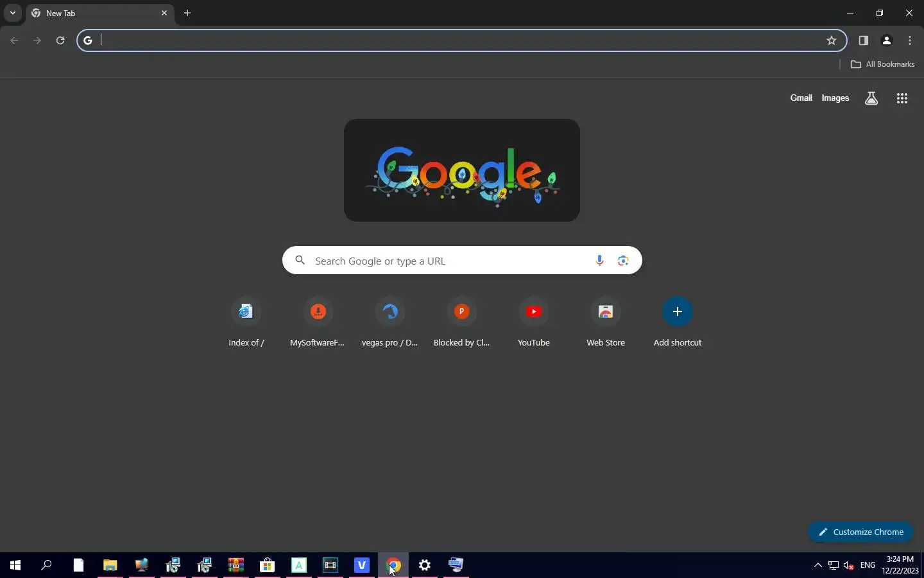Viewport: 924px width, 578px height.
Task: Click the muted volume tray icon
Action: pos(848,565)
